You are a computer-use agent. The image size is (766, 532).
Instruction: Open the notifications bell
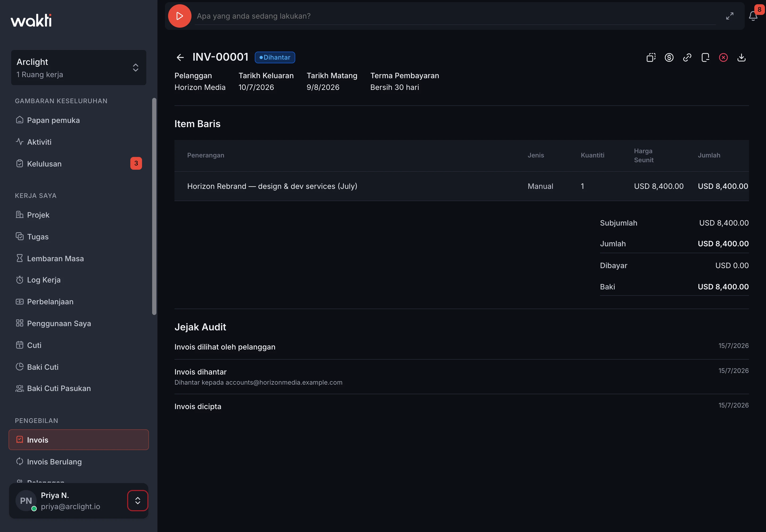coord(753,16)
